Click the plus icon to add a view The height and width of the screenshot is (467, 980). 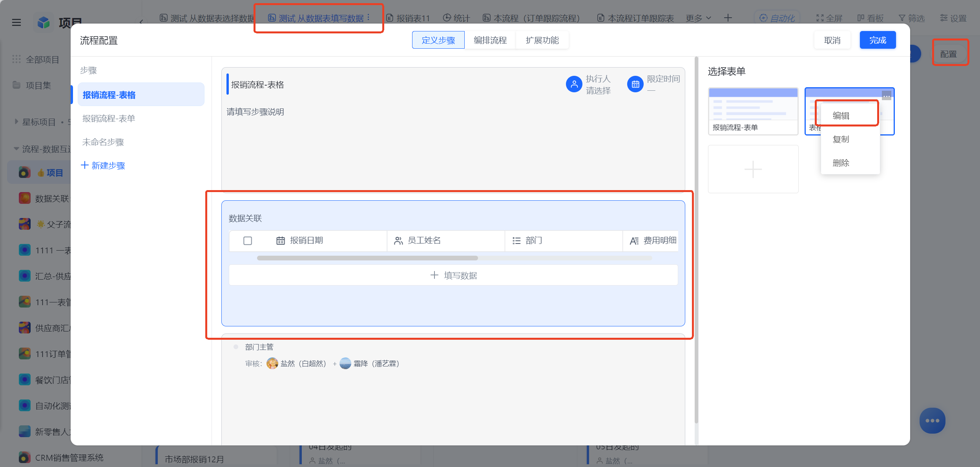click(x=728, y=18)
